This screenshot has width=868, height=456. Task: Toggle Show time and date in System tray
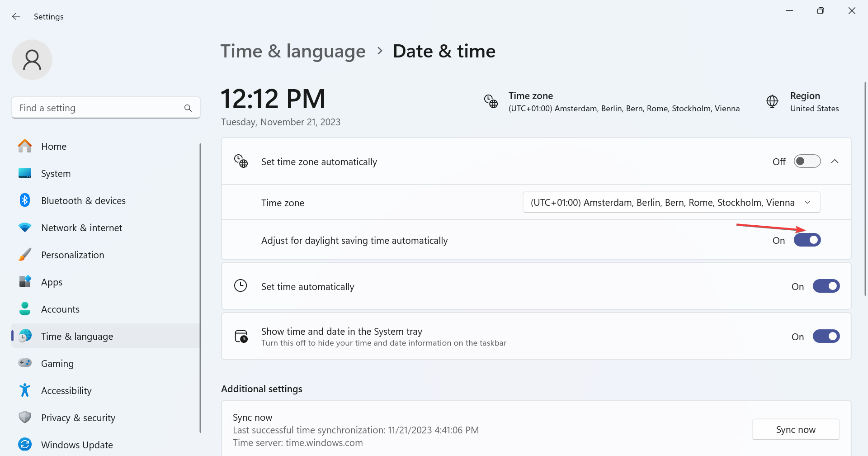[826, 337]
